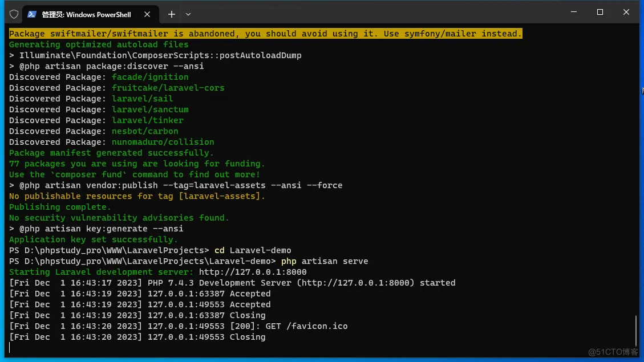Image resolution: width=644 pixels, height=362 pixels.
Task: Click 'Package manifest generated successfully.' line
Action: tap(111, 153)
